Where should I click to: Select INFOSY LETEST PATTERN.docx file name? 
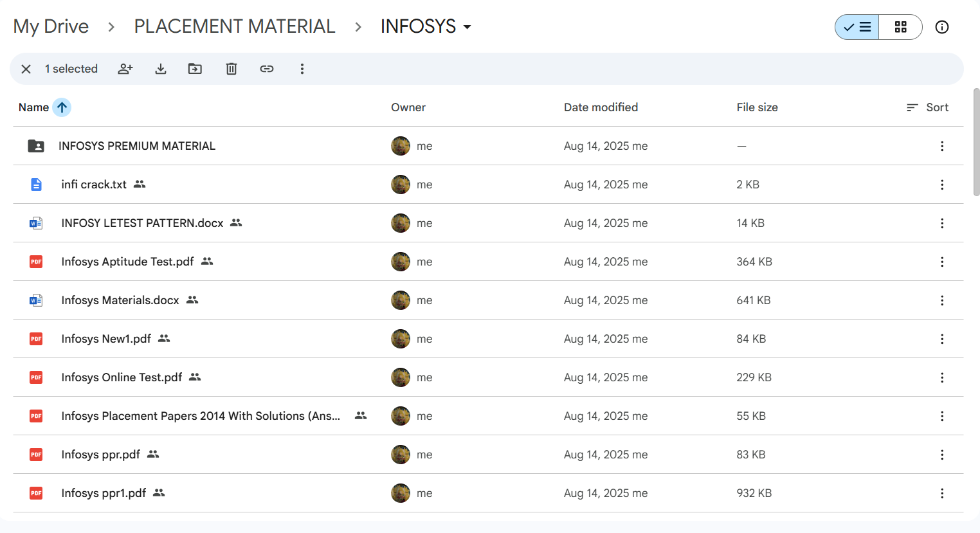(142, 223)
